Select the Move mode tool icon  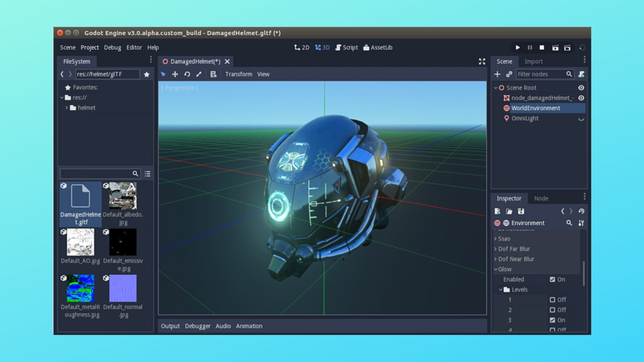click(x=175, y=74)
